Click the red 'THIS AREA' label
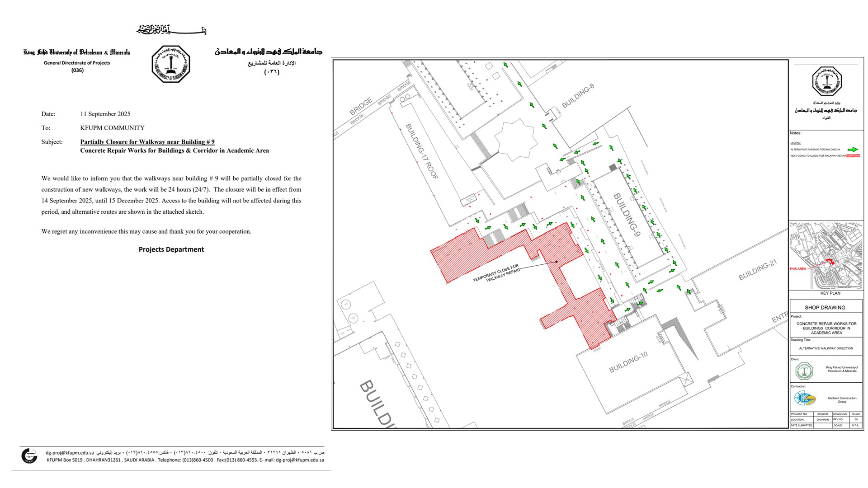The height and width of the screenshot is (488, 868). [x=797, y=269]
